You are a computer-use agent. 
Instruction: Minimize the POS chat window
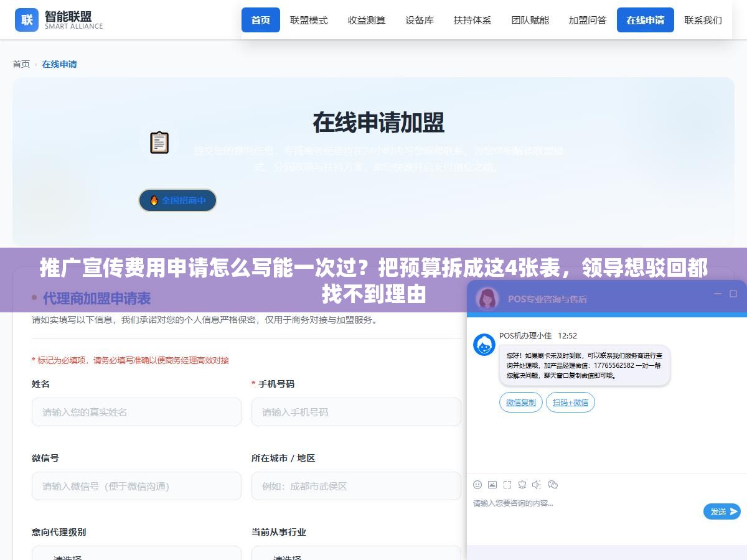(718, 294)
